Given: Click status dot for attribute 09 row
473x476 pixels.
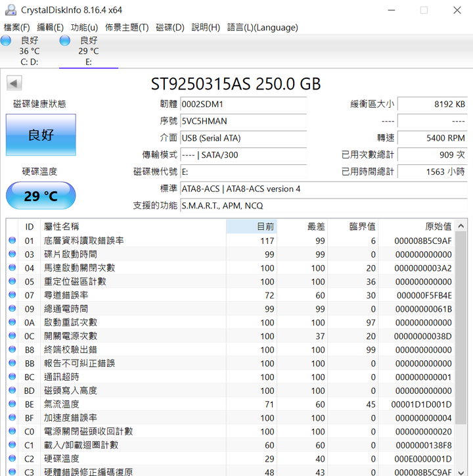Looking at the screenshot, I should [12, 308].
